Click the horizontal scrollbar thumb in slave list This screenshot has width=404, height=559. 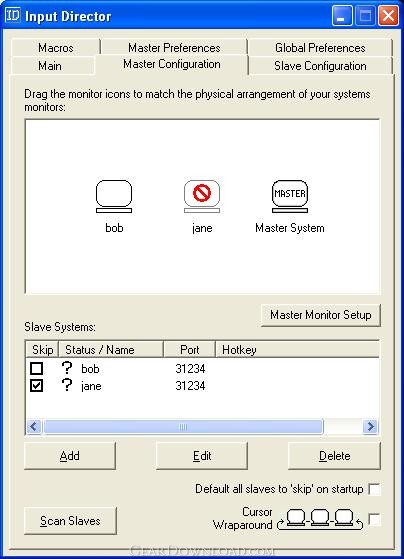click(x=183, y=426)
